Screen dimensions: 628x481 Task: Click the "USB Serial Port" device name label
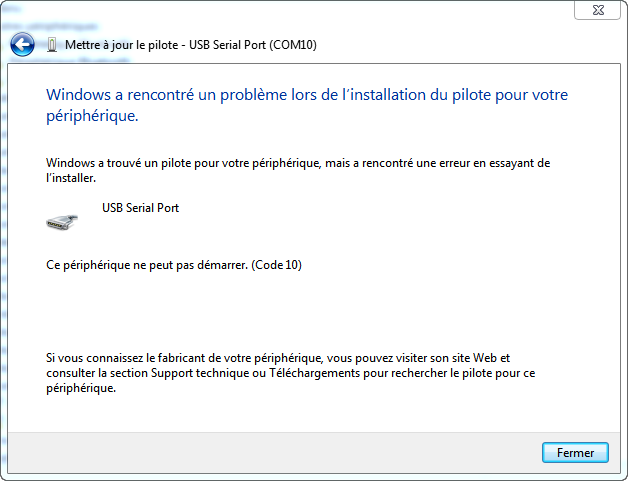pos(140,208)
